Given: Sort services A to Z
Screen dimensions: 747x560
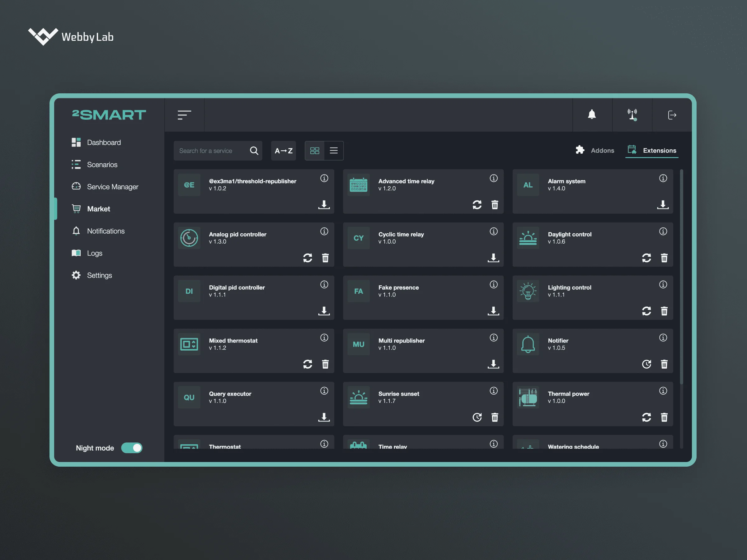Looking at the screenshot, I should pyautogui.click(x=283, y=151).
